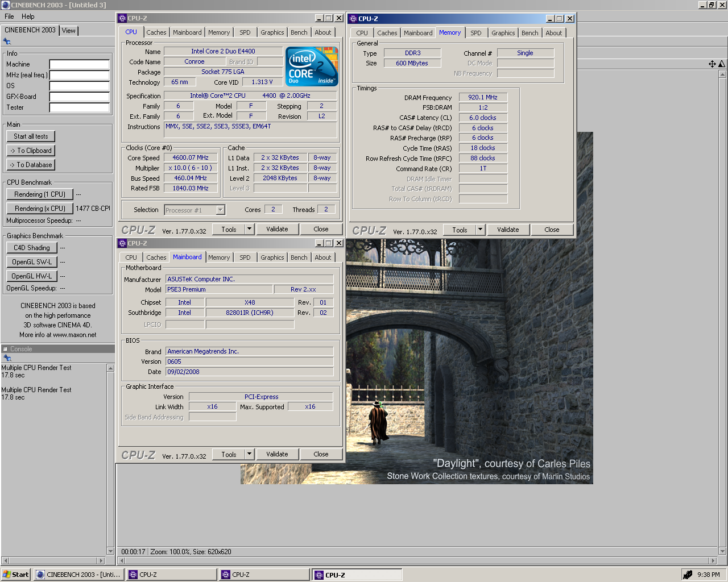Open Memory tab in CPU-Z Mainboard window
Screen dimensions: 728x582
[x=219, y=257]
